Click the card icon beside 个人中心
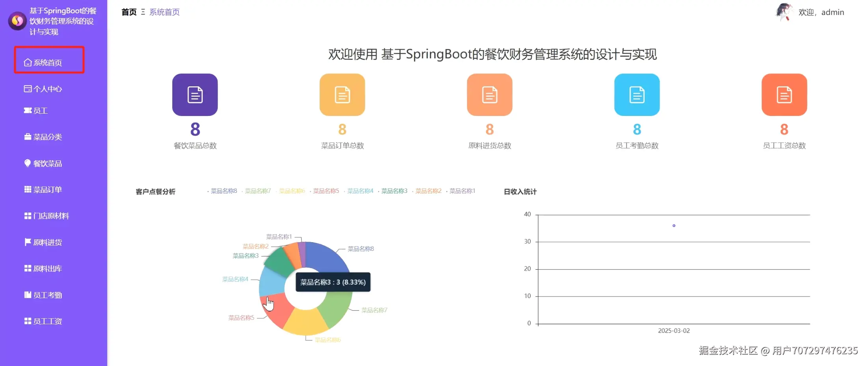 coord(28,89)
